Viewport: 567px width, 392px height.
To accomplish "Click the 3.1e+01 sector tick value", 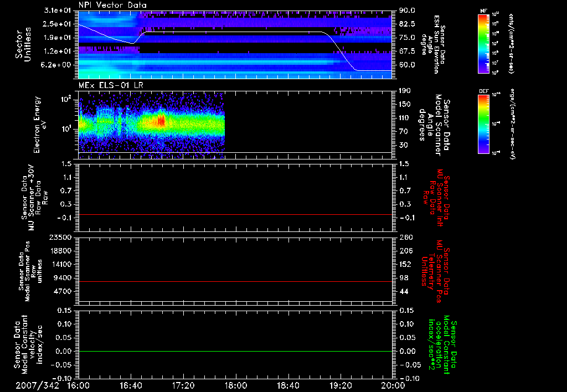I will point(57,11).
